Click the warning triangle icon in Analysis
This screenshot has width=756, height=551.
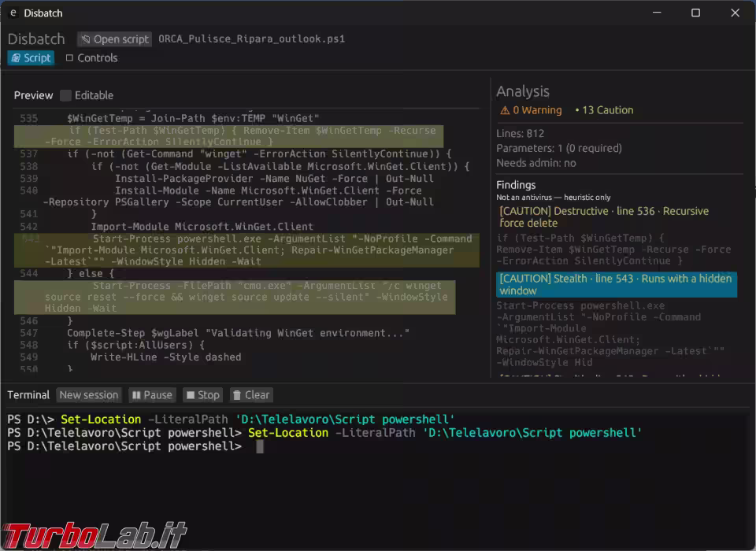coord(505,110)
